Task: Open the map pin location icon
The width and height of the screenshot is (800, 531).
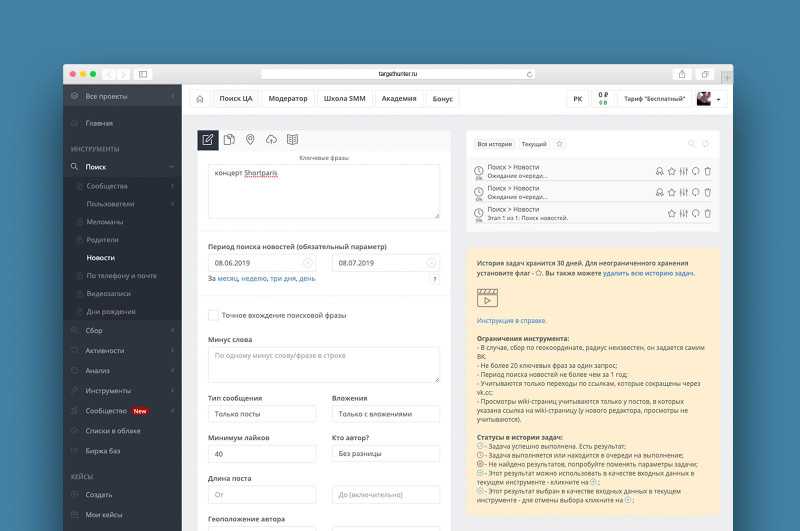Action: 250,140
